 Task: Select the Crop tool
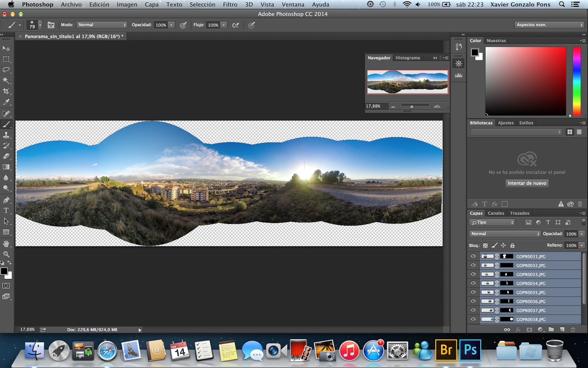[x=6, y=91]
